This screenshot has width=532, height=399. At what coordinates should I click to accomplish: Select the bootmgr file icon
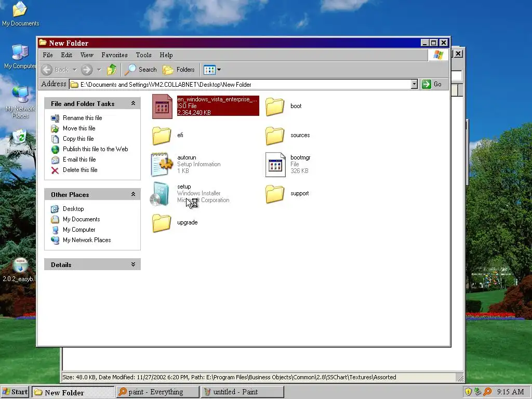coord(275,165)
